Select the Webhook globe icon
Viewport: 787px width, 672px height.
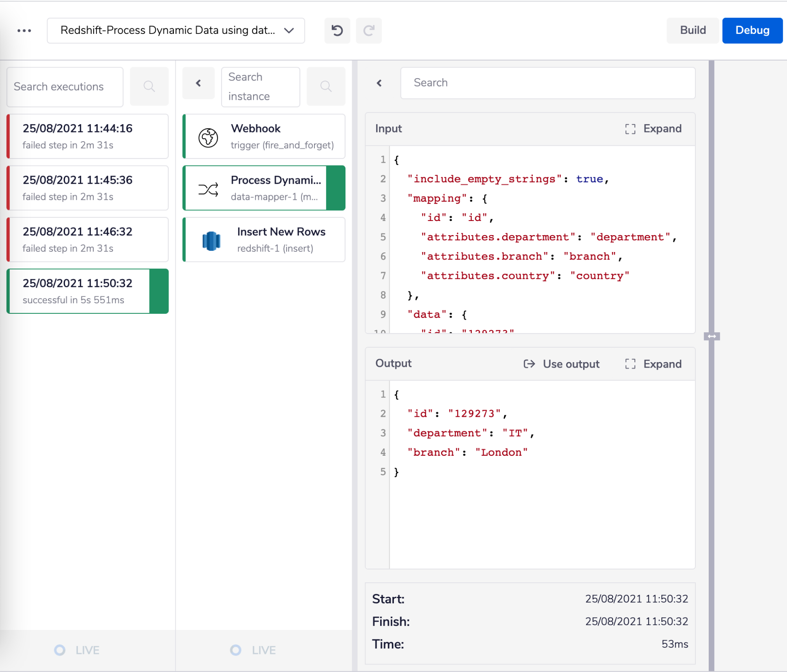208,136
